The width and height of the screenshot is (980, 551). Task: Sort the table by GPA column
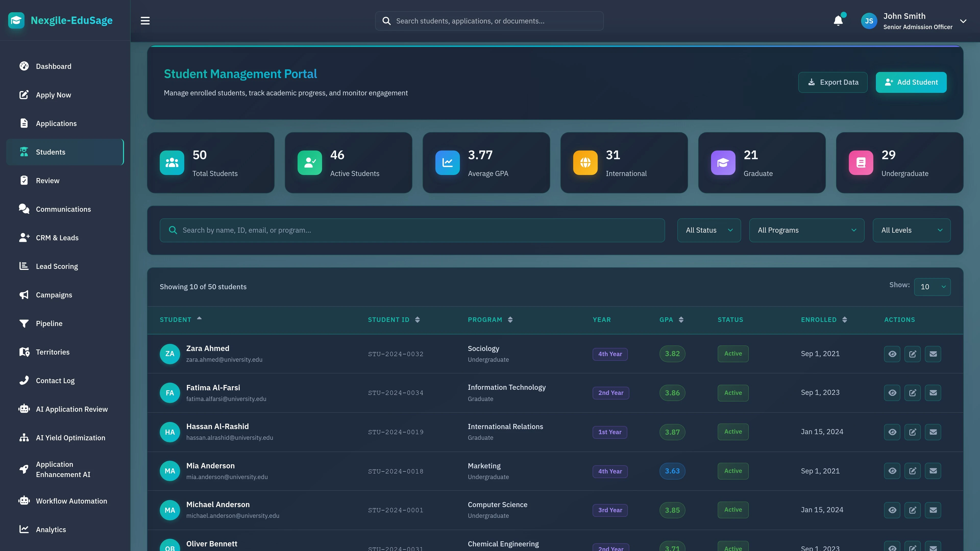(671, 319)
